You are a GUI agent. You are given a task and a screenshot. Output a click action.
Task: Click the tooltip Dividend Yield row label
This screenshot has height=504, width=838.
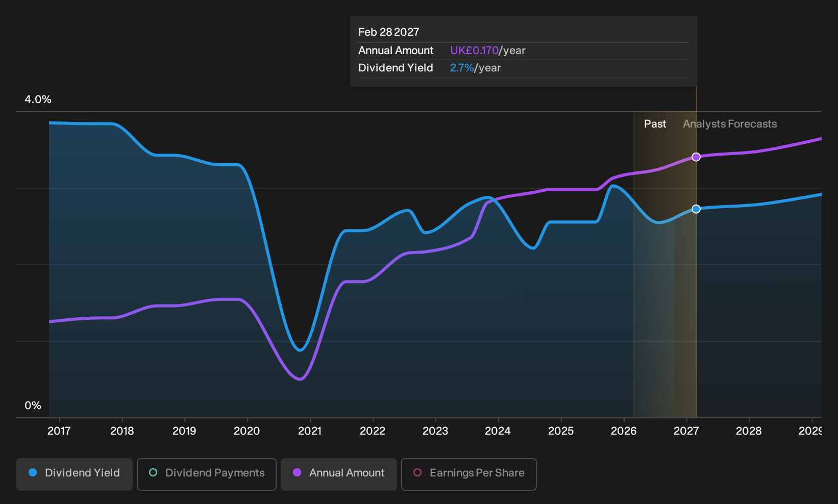point(396,68)
